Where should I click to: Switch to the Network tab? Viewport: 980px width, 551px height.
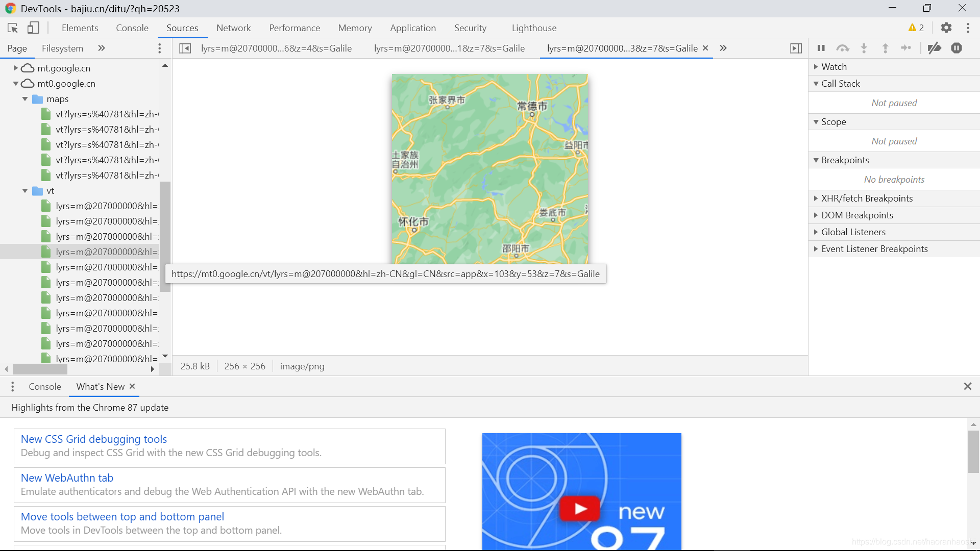click(x=234, y=28)
